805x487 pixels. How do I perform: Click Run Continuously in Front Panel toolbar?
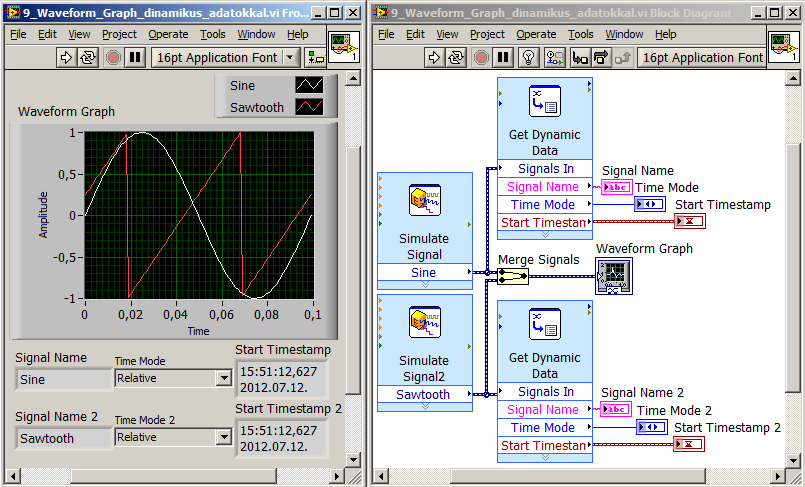pyautogui.click(x=88, y=57)
